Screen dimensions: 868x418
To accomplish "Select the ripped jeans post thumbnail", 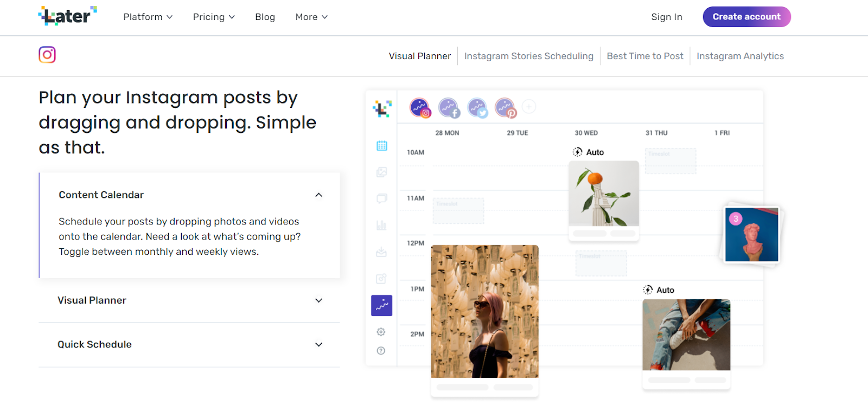I will pyautogui.click(x=686, y=335).
